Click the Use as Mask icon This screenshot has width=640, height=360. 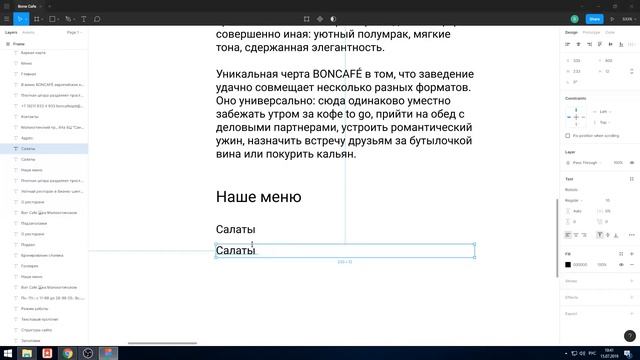333,19
